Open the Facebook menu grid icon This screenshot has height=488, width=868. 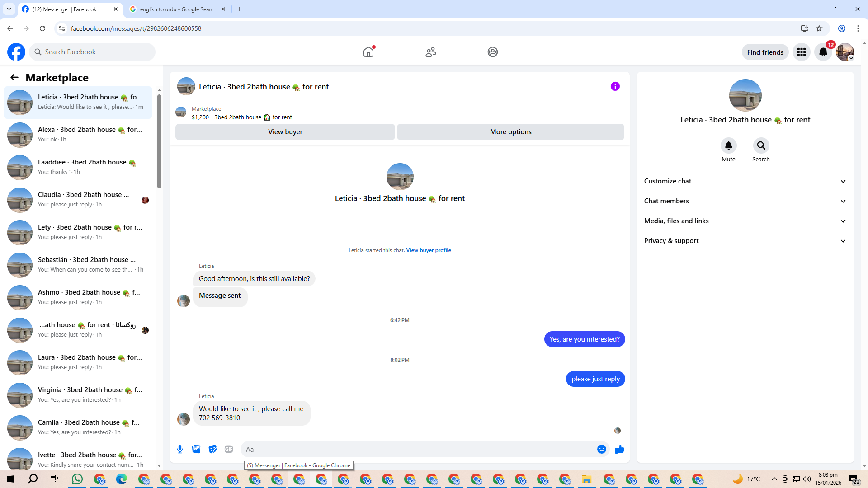coord(802,52)
